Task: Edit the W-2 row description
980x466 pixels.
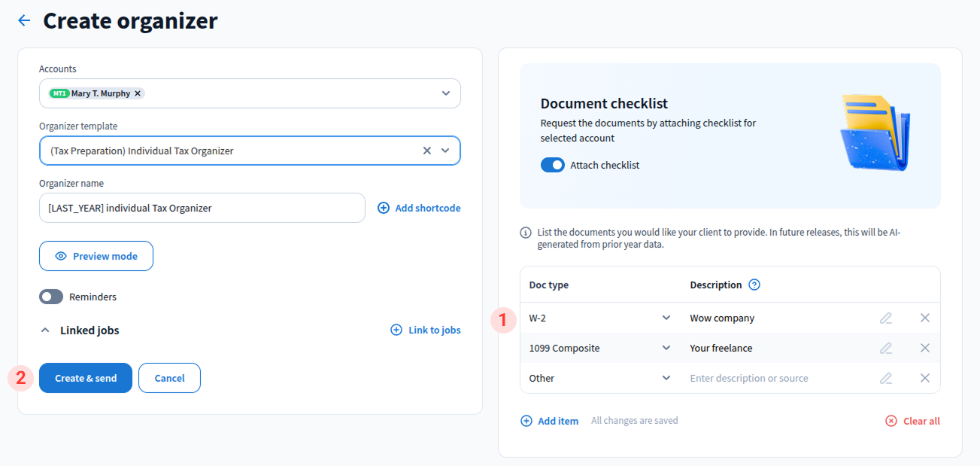Action: (886, 318)
